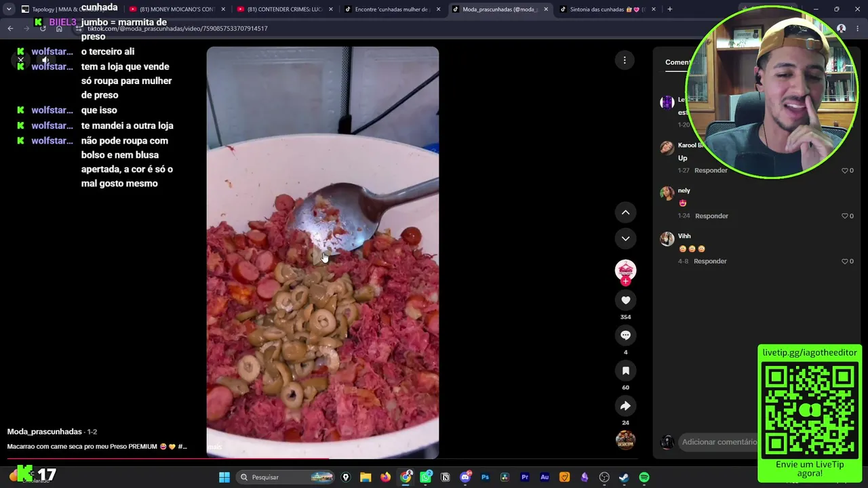Reply to nely's comment

pos(711,216)
